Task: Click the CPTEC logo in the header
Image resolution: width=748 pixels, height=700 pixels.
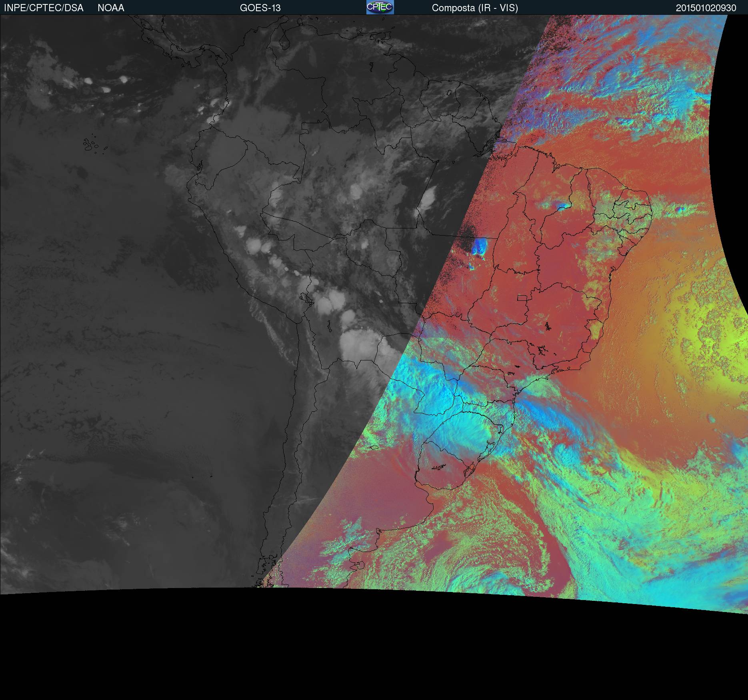Action: 380,7
